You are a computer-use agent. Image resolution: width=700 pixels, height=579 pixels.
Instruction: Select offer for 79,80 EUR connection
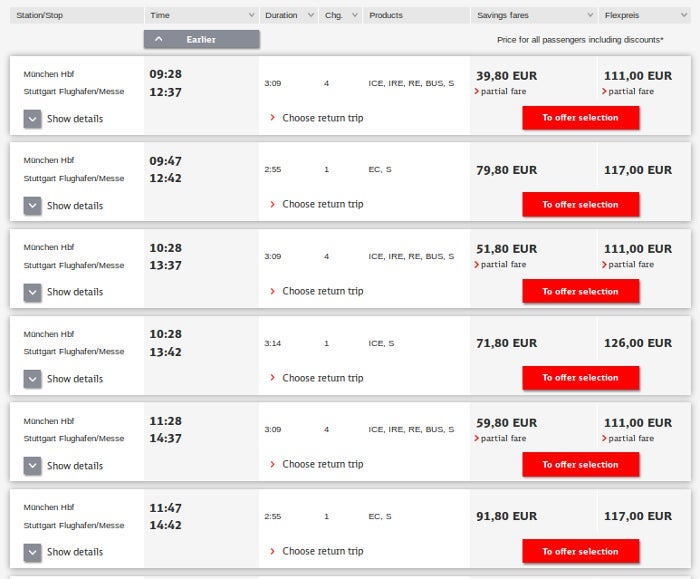click(580, 204)
